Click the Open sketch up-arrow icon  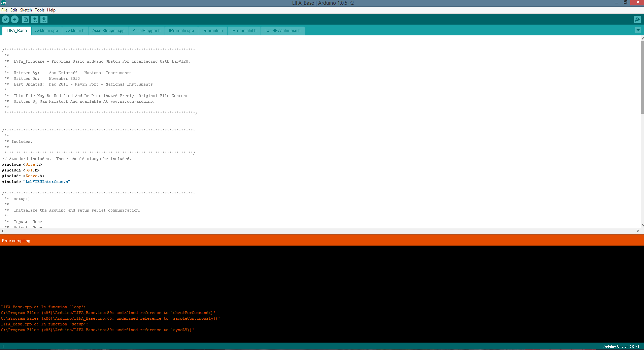[x=35, y=20]
